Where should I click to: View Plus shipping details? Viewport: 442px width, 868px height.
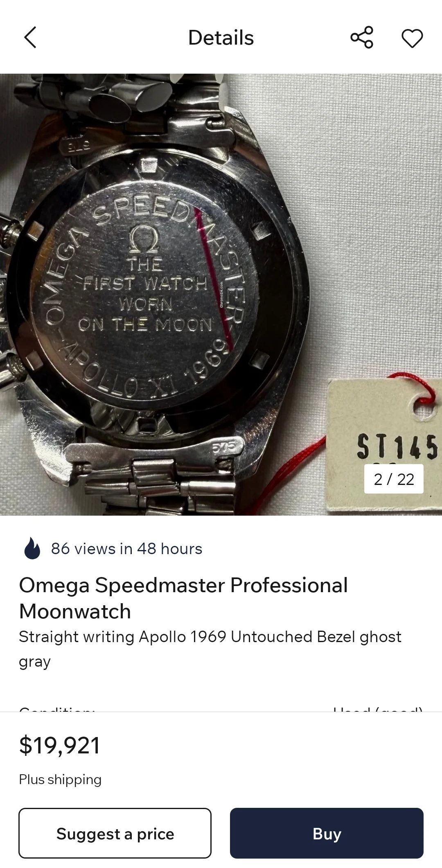tap(60, 780)
